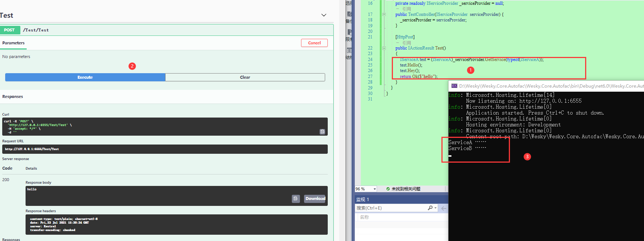
Task: Click the Responses section heading
Action: [x=13, y=96]
